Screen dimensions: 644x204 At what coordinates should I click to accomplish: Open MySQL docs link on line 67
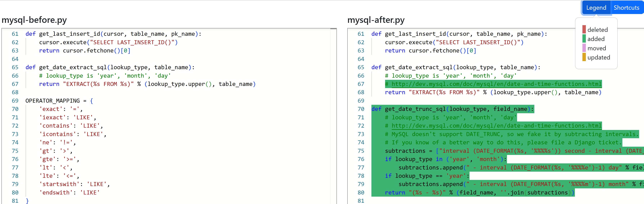pyautogui.click(x=496, y=84)
